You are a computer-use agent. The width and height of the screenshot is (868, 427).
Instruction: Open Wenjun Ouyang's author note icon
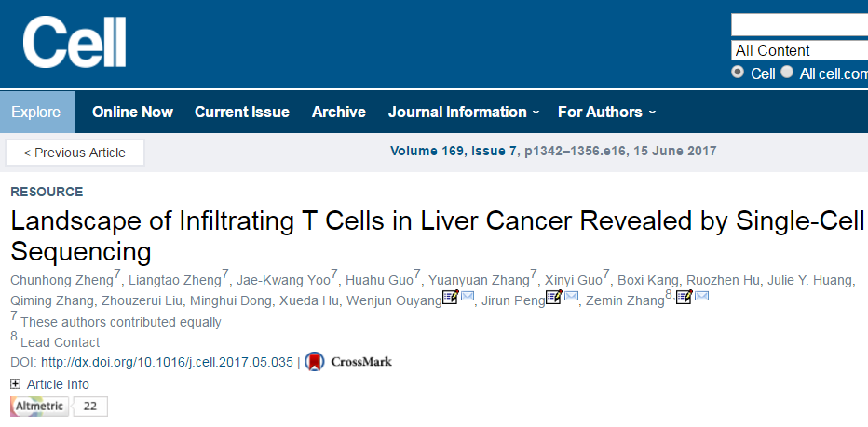tap(450, 298)
